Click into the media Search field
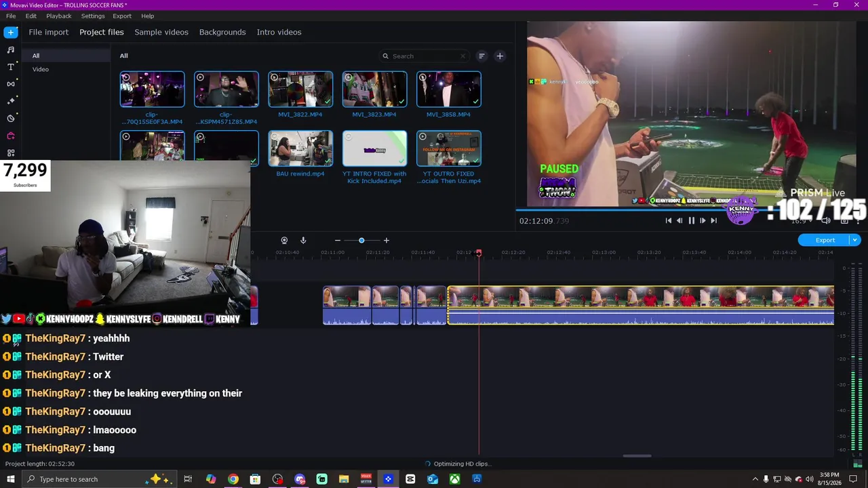Image resolution: width=868 pixels, height=488 pixels. click(x=425, y=56)
